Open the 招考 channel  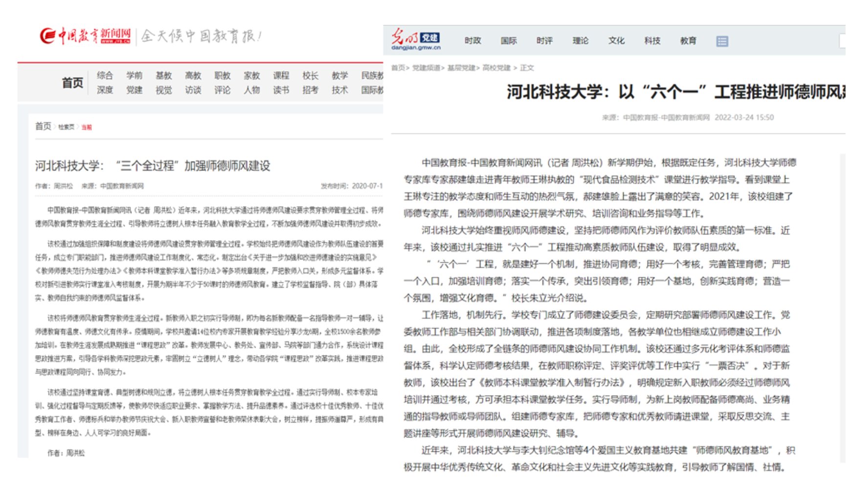(310, 90)
